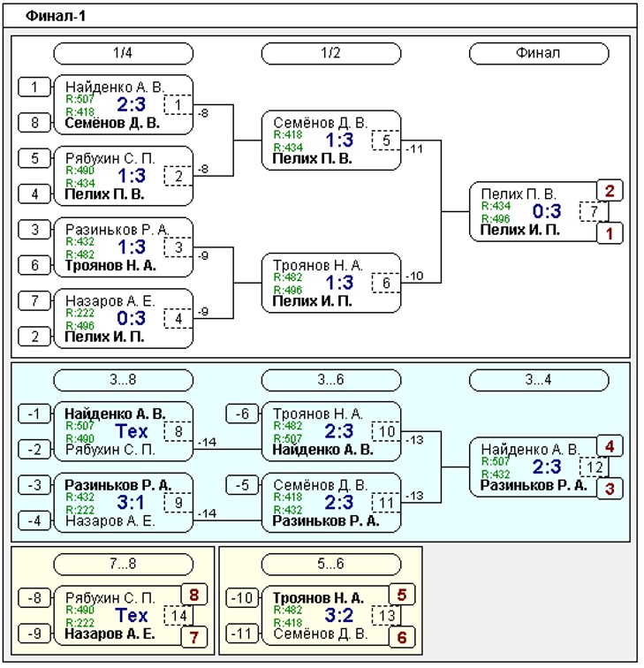Image resolution: width=644 pixels, height=668 pixels.
Task: Select the 1/4 round header
Action: (x=123, y=53)
